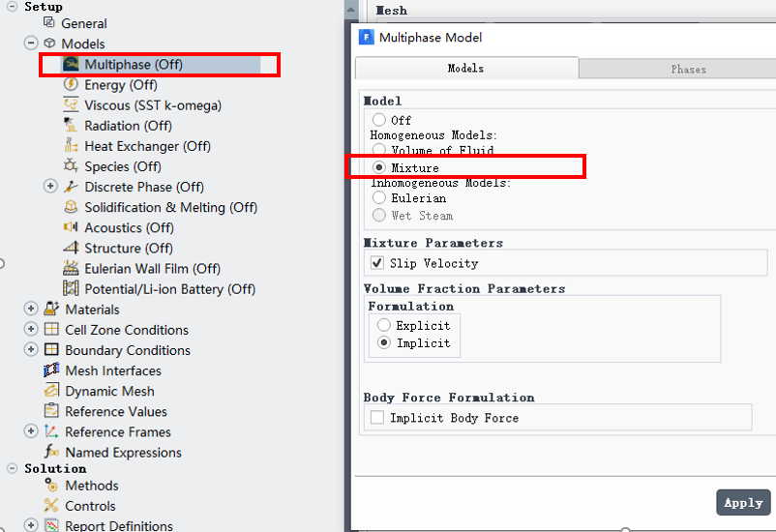Click the Solidification & Melting icon
776x532 pixels.
[x=71, y=206]
